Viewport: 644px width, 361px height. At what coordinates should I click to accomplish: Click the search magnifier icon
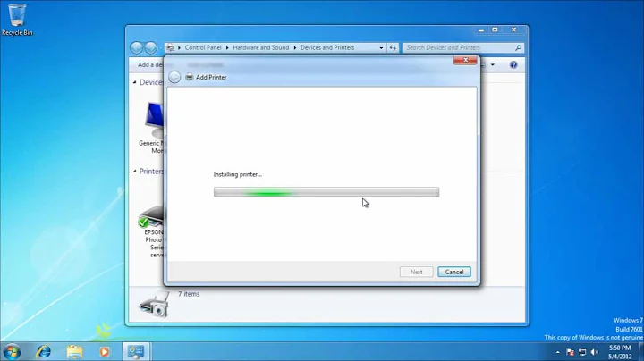[518, 48]
